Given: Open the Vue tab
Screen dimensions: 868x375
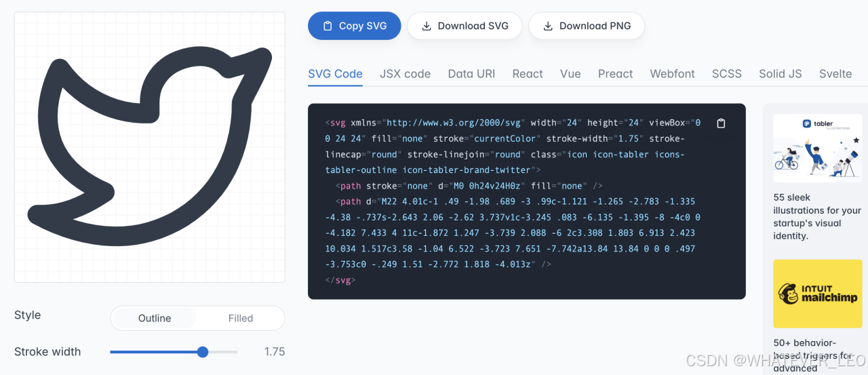Looking at the screenshot, I should click(570, 74).
